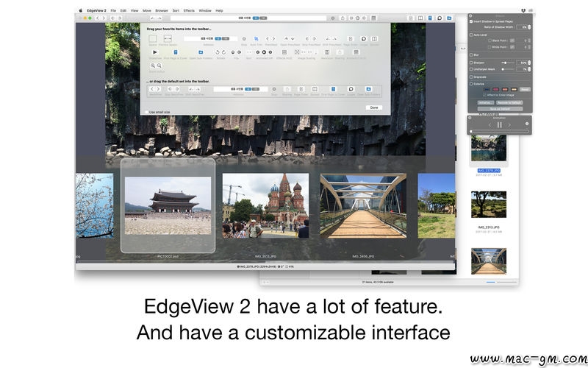The width and height of the screenshot is (588, 368).
Task: Select the St. Basil's Cathedral thumbnail
Action: click(265, 206)
